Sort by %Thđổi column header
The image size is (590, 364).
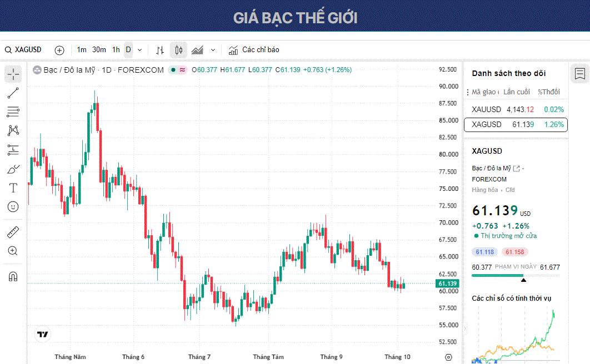(548, 92)
